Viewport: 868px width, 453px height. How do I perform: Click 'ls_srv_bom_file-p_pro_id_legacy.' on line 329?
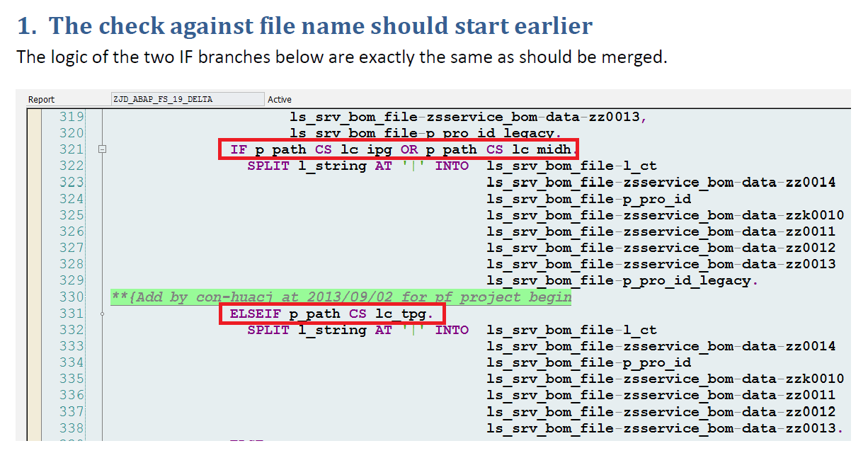click(623, 281)
